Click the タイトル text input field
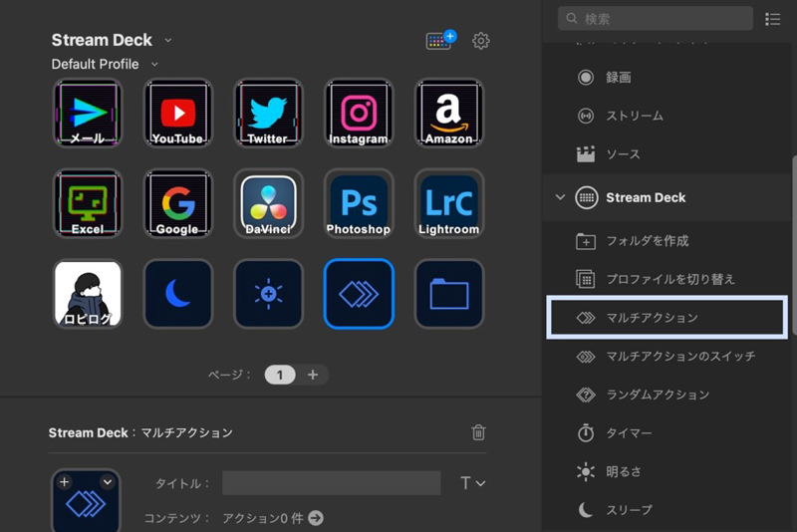 click(331, 483)
